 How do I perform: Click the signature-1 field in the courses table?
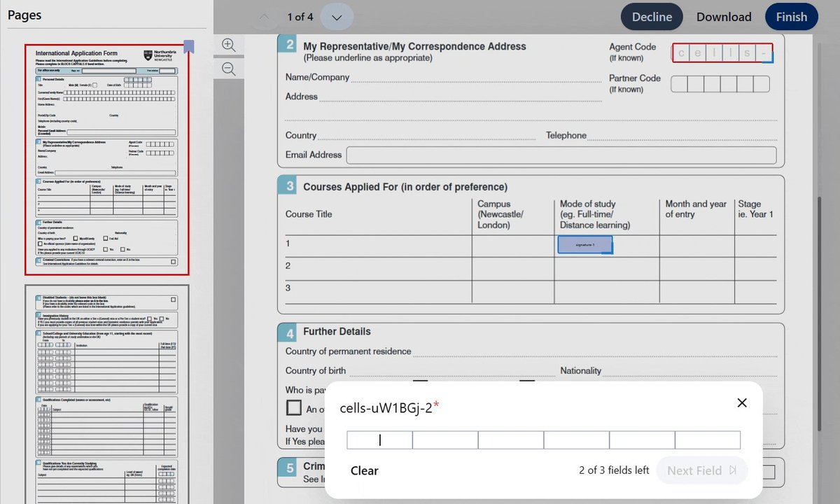pos(585,244)
